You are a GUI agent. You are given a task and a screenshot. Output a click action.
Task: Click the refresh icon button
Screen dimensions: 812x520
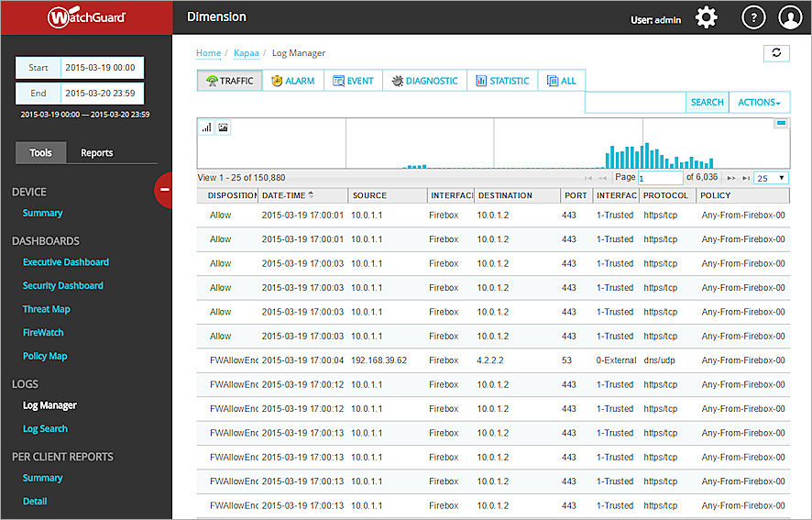click(776, 53)
